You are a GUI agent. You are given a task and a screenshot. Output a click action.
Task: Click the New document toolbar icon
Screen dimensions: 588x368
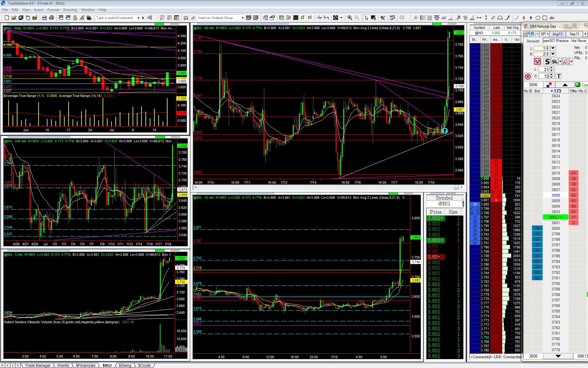tap(7, 18)
